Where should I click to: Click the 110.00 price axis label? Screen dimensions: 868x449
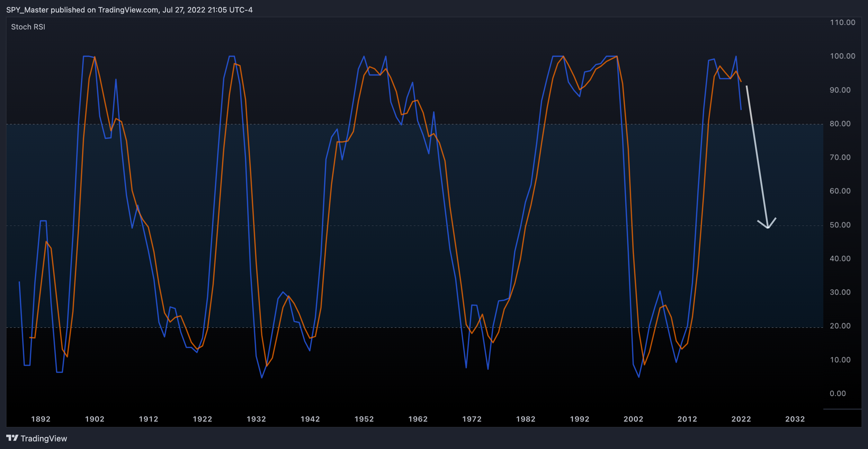click(x=842, y=23)
